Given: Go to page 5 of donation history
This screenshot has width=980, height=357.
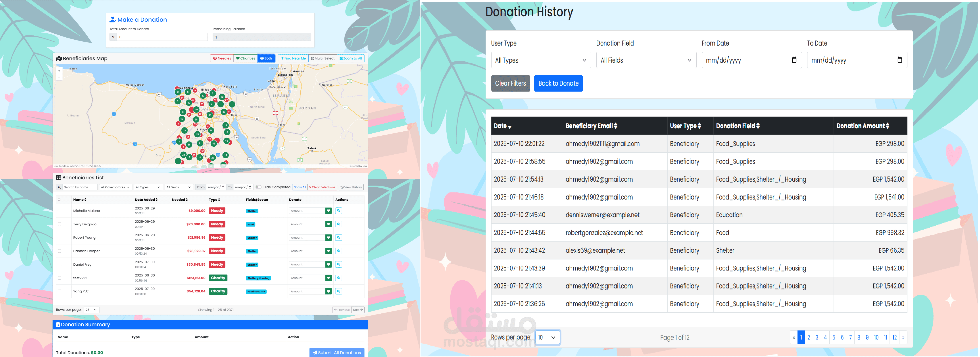Looking at the screenshot, I should pos(834,338).
